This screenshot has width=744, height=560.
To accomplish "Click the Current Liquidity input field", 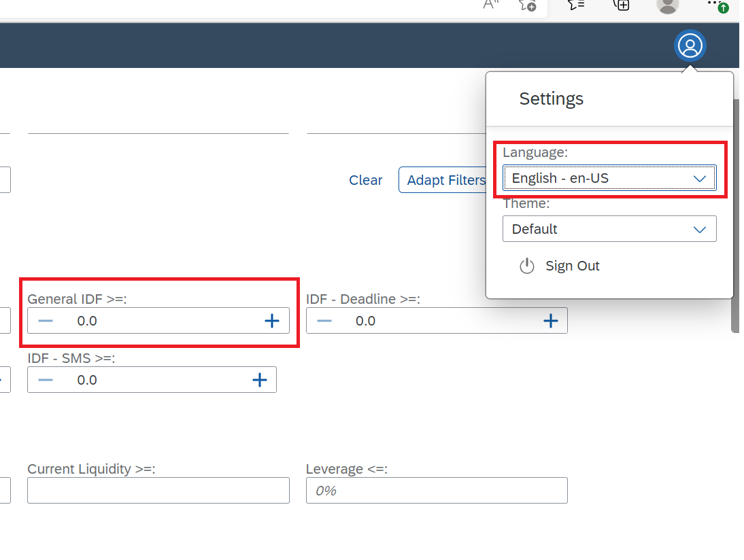I will pyautogui.click(x=158, y=490).
